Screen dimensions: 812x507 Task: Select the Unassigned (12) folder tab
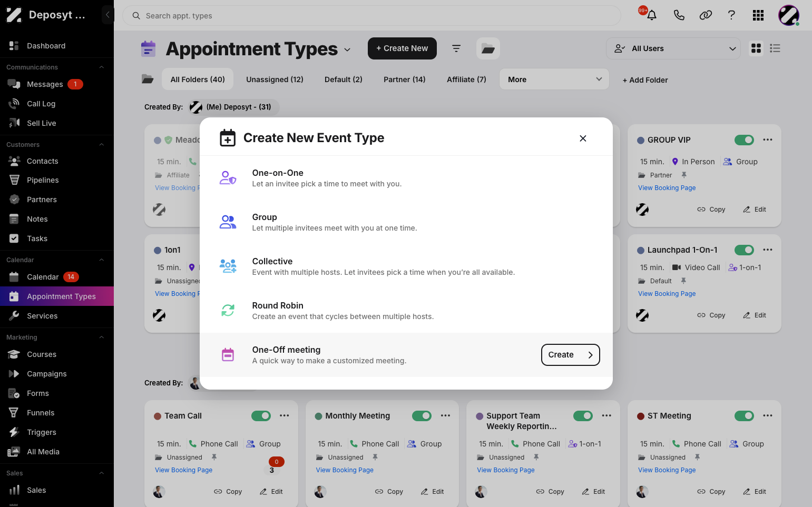[275, 79]
